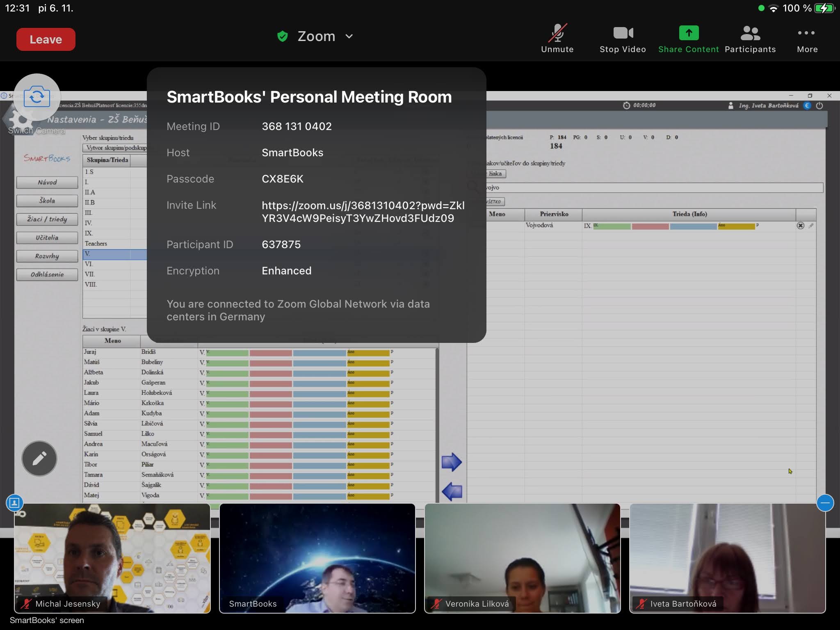This screenshot has width=840, height=630.
Task: Collapse the video thumbnail strip
Action: [x=825, y=502]
